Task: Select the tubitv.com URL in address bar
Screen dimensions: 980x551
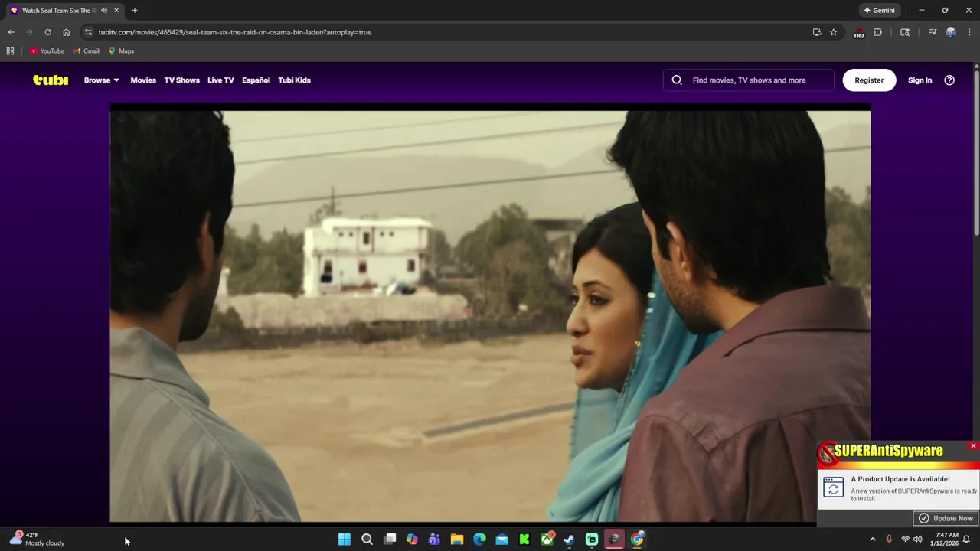Action: point(234,32)
